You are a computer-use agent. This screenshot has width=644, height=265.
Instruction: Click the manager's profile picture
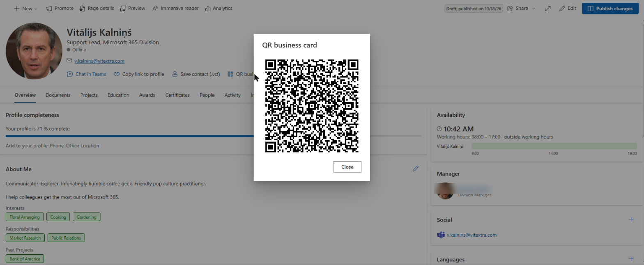point(445,191)
